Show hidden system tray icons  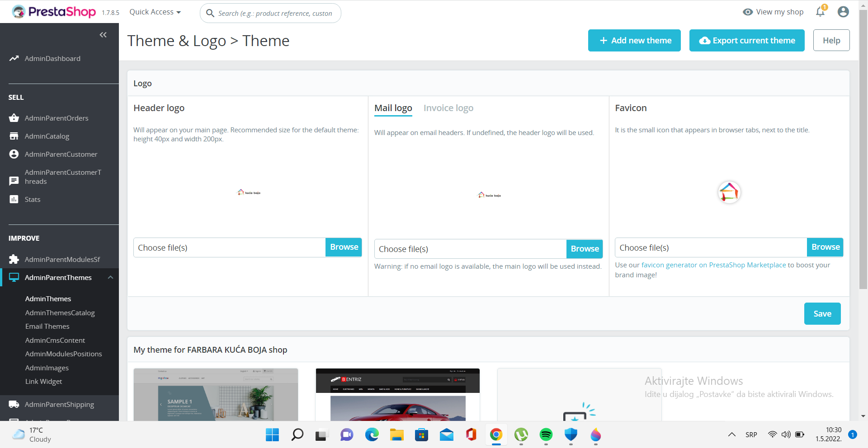click(731, 434)
